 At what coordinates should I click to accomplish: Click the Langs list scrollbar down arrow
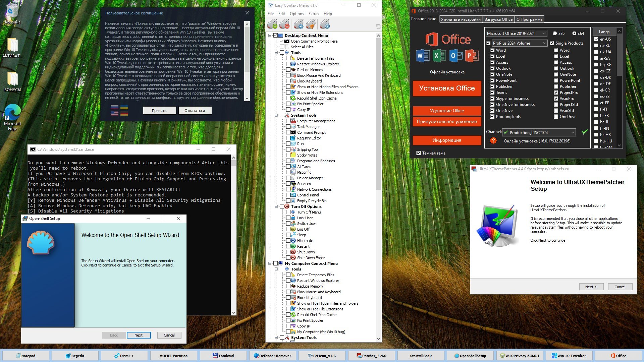(619, 145)
